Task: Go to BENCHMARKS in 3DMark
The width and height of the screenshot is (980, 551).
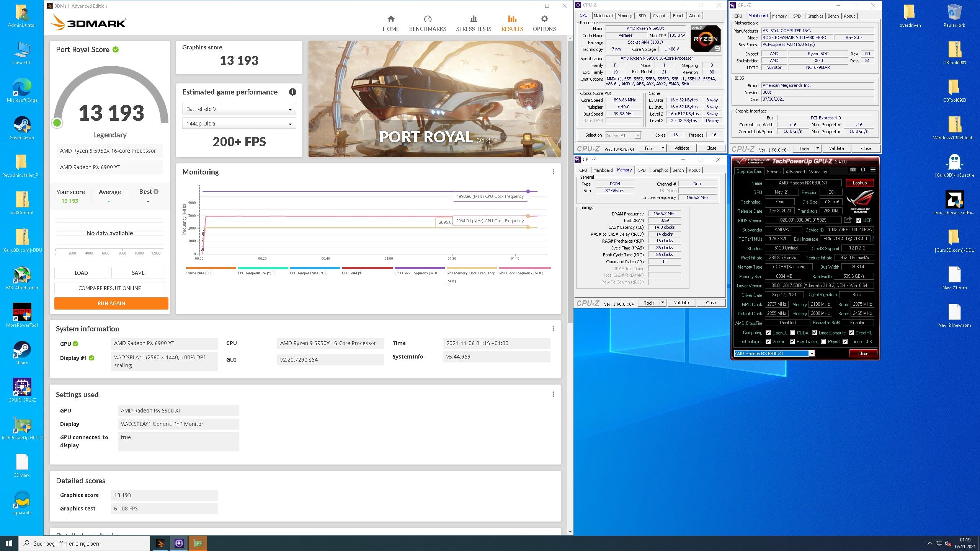Action: pyautogui.click(x=428, y=23)
